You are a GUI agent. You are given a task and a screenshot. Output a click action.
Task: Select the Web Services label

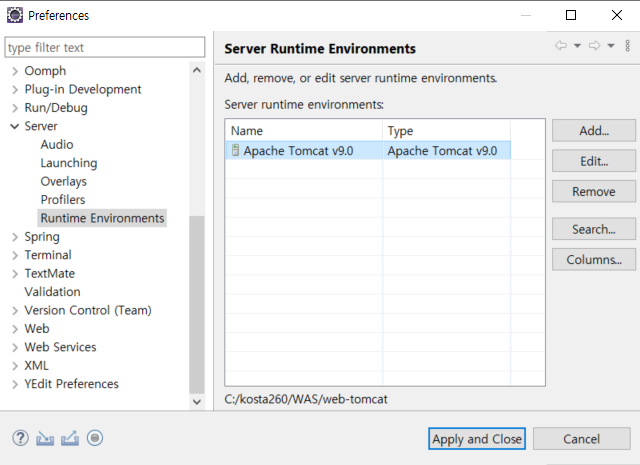click(x=60, y=347)
